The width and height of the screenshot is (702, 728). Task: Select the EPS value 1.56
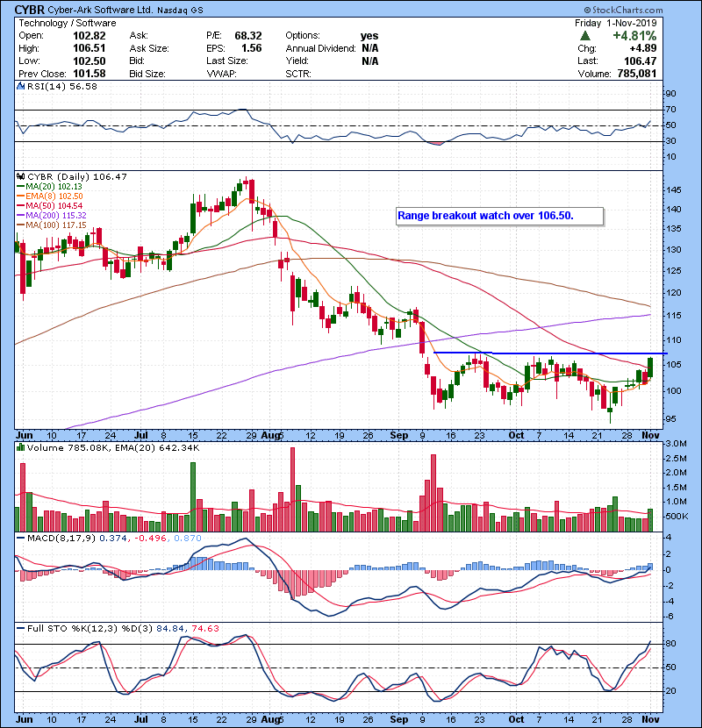251,48
